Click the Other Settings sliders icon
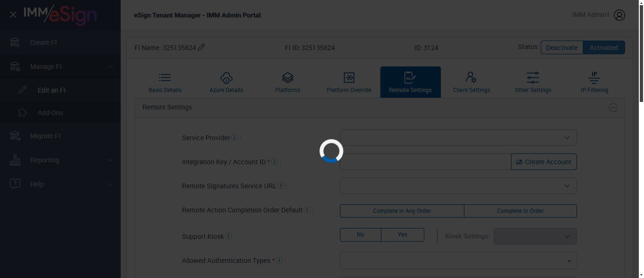 tap(533, 78)
